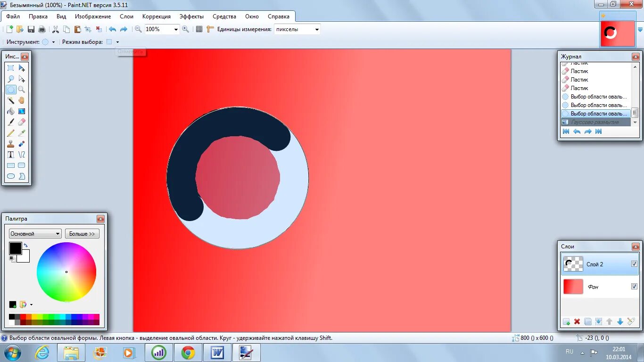This screenshot has width=644, height=362.
Task: Toggle pixel grid display icon
Action: 199,29
